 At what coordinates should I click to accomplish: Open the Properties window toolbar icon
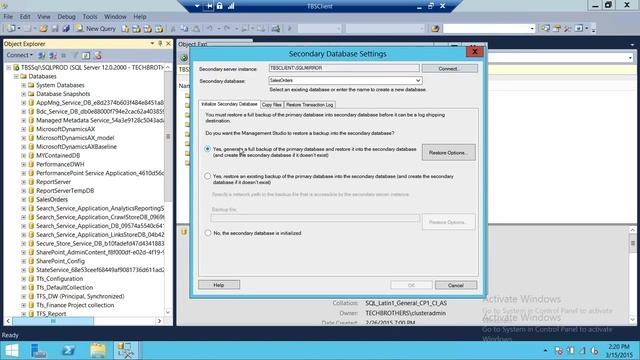pyautogui.click(x=556, y=29)
